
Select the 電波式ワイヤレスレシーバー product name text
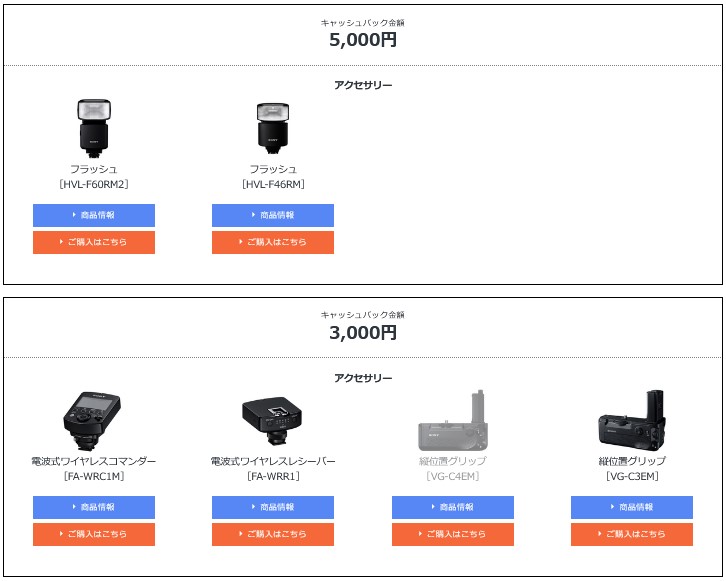tap(273, 461)
